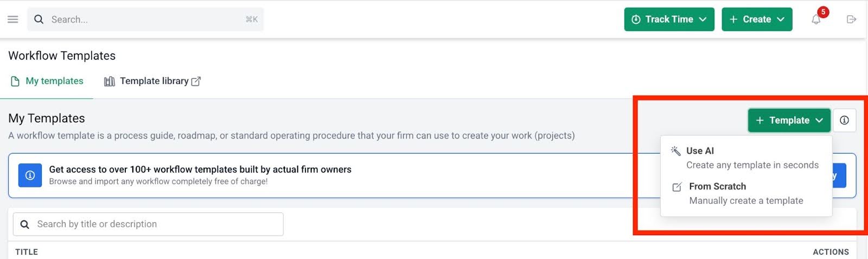Click the Template library external link icon

point(196,81)
